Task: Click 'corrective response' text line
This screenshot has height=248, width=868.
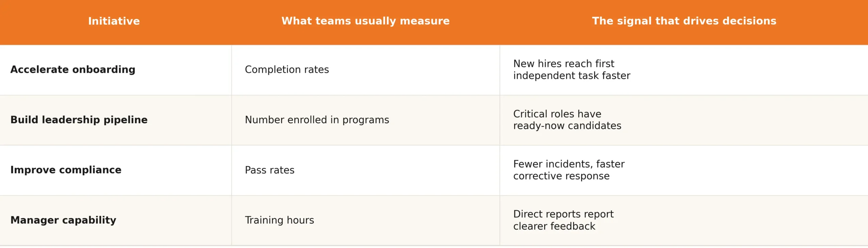Action: pyautogui.click(x=561, y=176)
